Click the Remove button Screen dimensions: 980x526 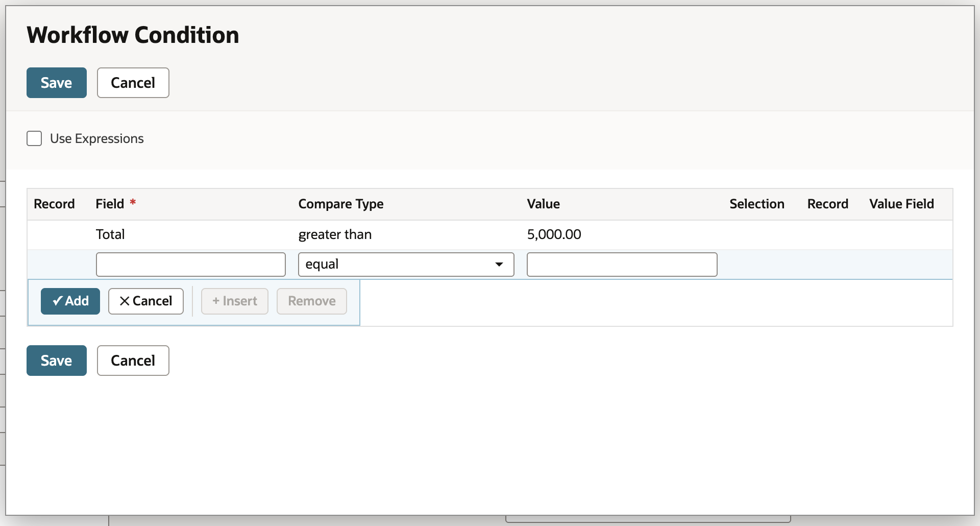coord(312,301)
